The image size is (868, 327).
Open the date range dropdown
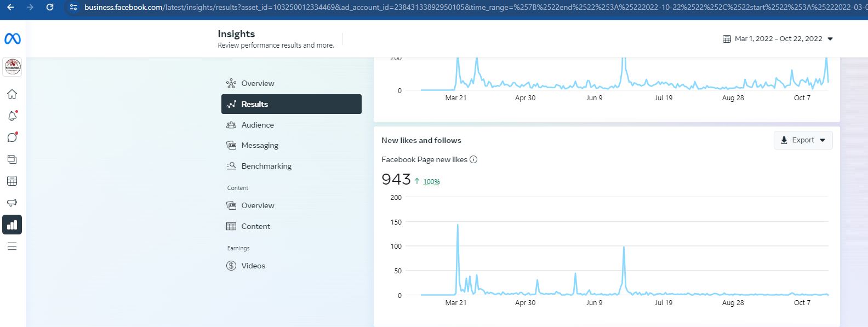coord(778,39)
